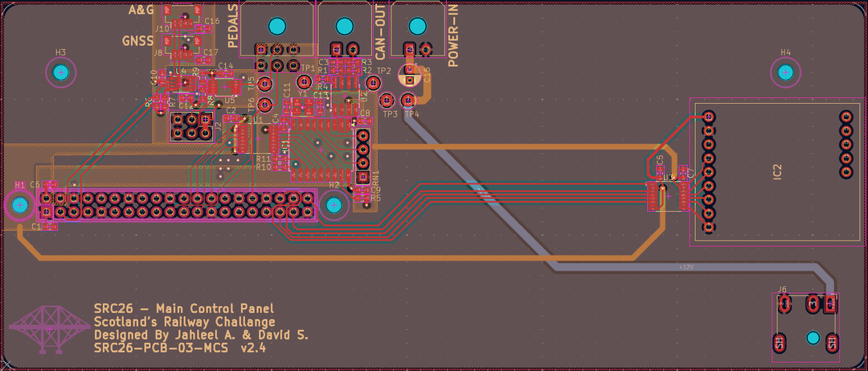The width and height of the screenshot is (868, 371).
Task: Select the C5 reference label
Action: pos(659,160)
